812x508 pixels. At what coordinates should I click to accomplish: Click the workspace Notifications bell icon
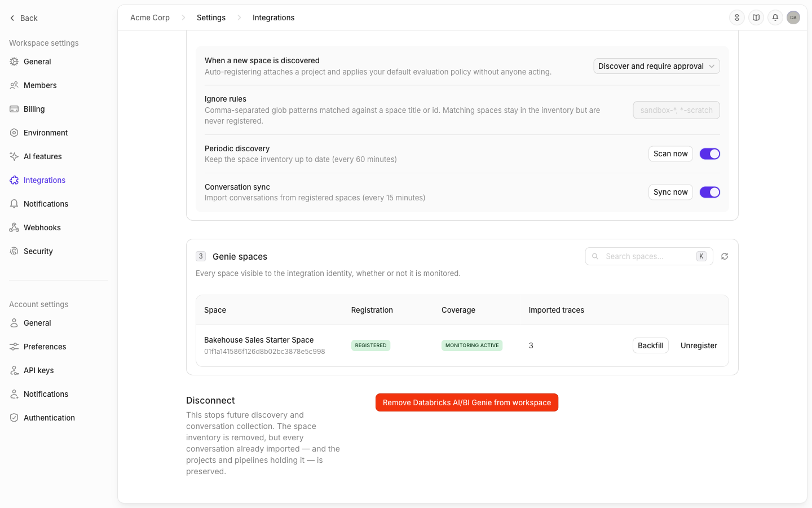[x=14, y=204]
